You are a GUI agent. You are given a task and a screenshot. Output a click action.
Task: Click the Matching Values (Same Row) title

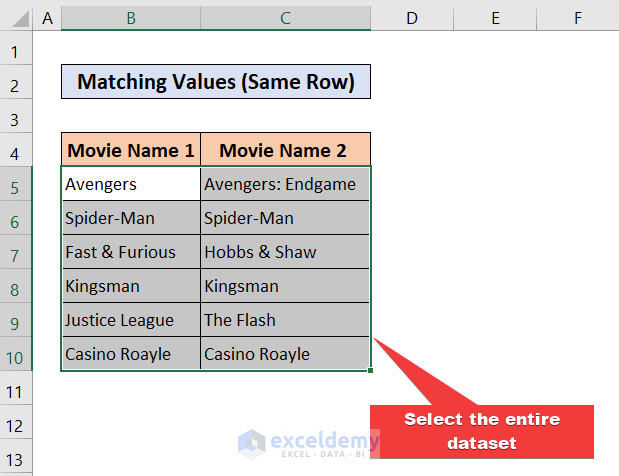tap(216, 83)
